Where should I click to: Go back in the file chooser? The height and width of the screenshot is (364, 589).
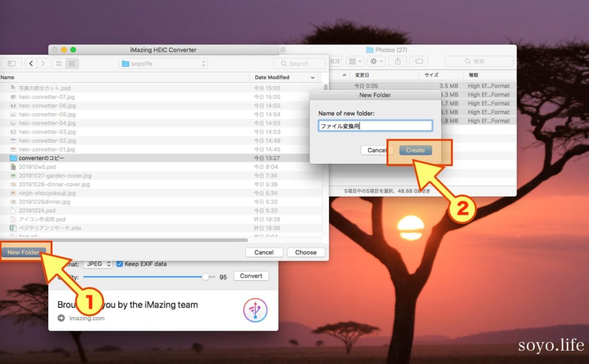(31, 63)
